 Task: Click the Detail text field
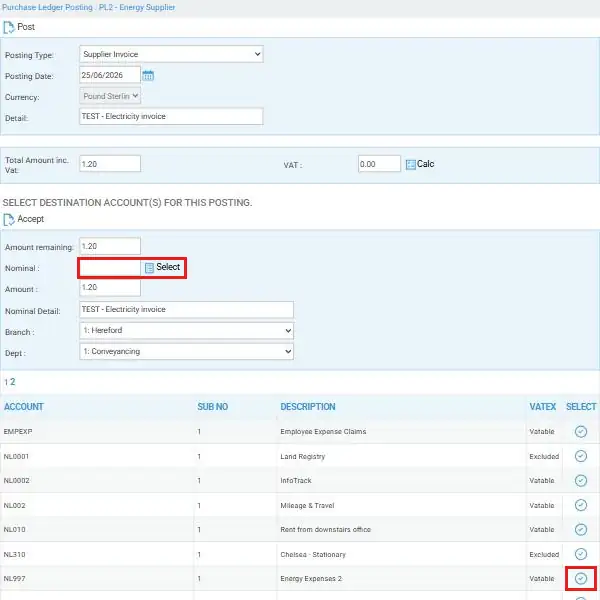171,116
